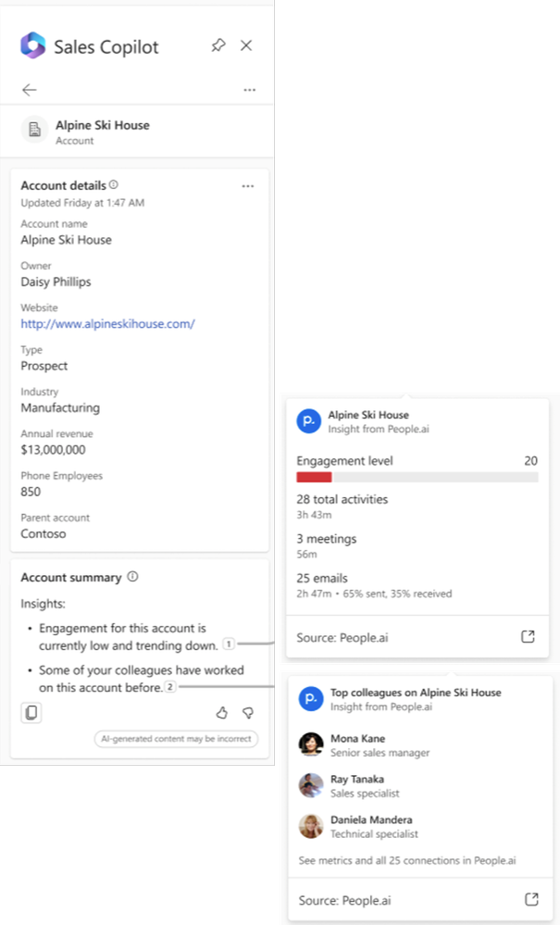Image resolution: width=560 pixels, height=925 pixels.
Task: Click the Account summary info icon
Action: pyautogui.click(x=132, y=576)
